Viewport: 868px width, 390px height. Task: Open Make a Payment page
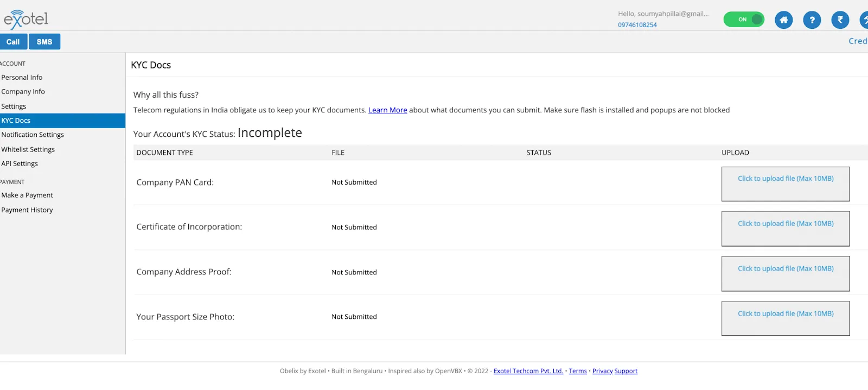[27, 195]
